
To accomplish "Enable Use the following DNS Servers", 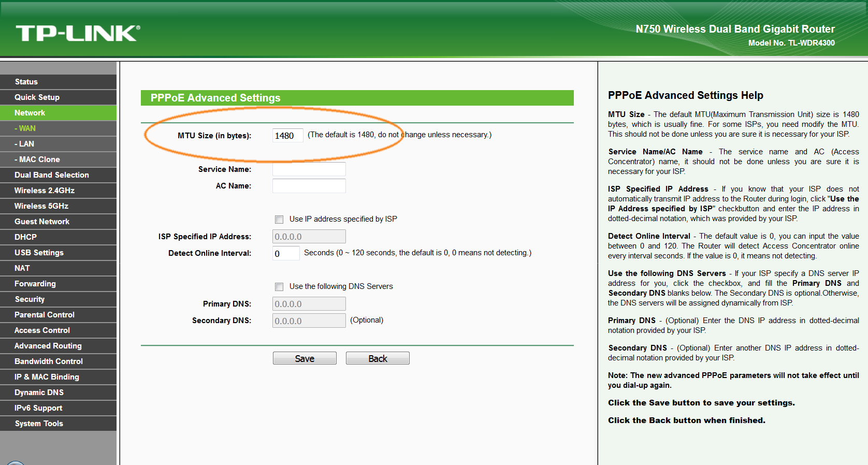I will [279, 287].
